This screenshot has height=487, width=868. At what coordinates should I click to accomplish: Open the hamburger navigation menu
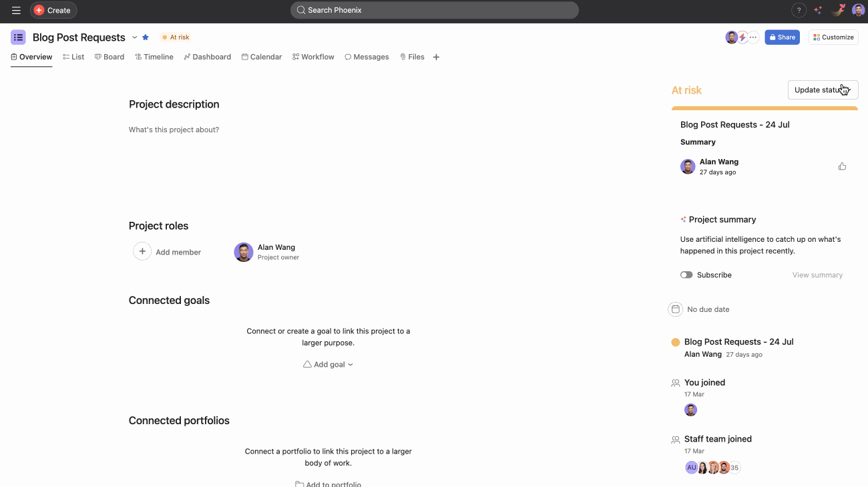(x=16, y=10)
